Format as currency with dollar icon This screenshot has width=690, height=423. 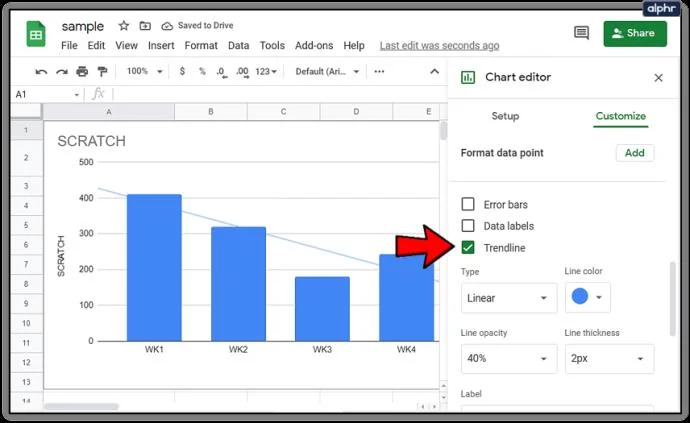pyautogui.click(x=182, y=71)
